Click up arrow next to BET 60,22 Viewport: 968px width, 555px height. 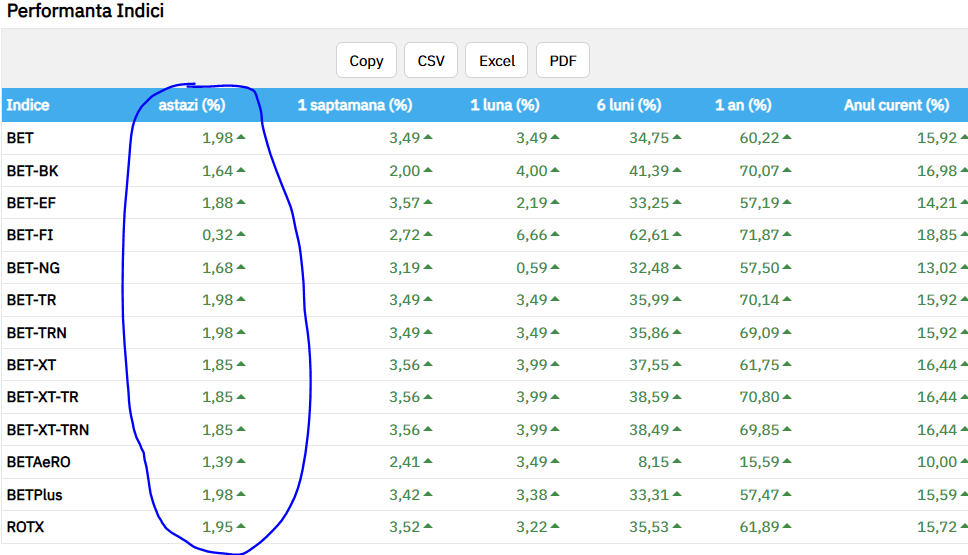(x=787, y=138)
